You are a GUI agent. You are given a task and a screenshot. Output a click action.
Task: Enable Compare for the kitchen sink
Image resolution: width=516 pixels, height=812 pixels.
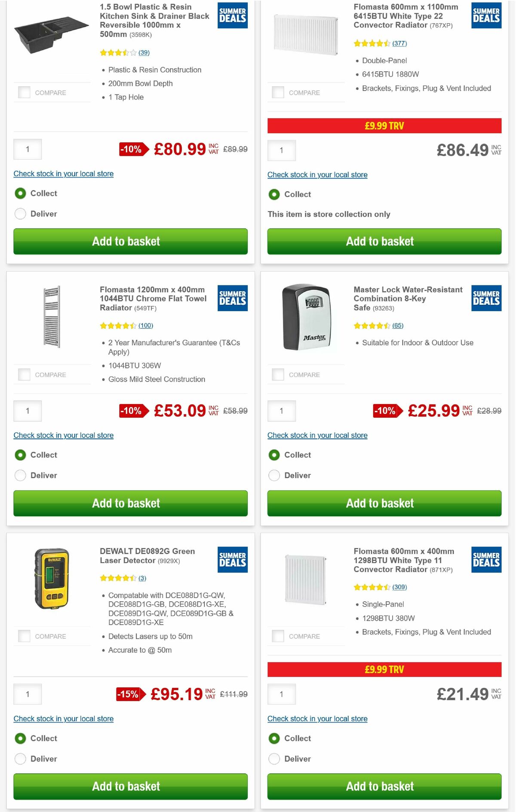pos(24,92)
